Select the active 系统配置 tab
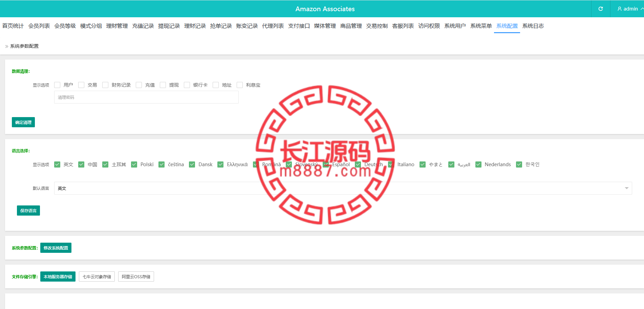The height and width of the screenshot is (309, 644). [507, 26]
